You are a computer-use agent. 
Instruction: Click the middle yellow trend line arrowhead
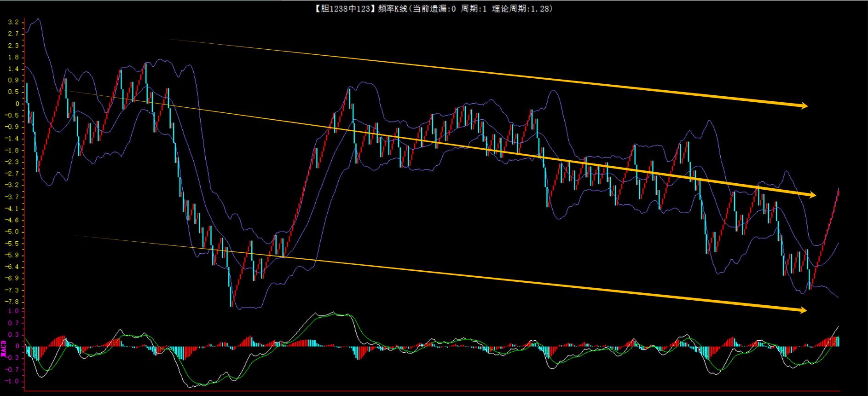coord(812,195)
